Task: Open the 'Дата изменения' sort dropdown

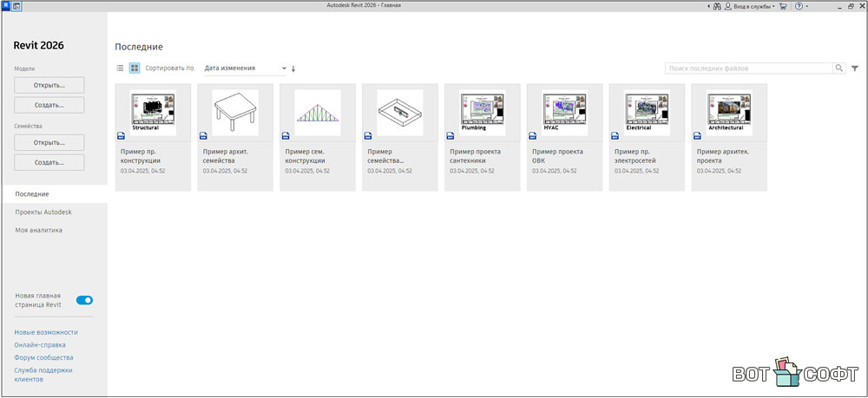Action: point(245,68)
